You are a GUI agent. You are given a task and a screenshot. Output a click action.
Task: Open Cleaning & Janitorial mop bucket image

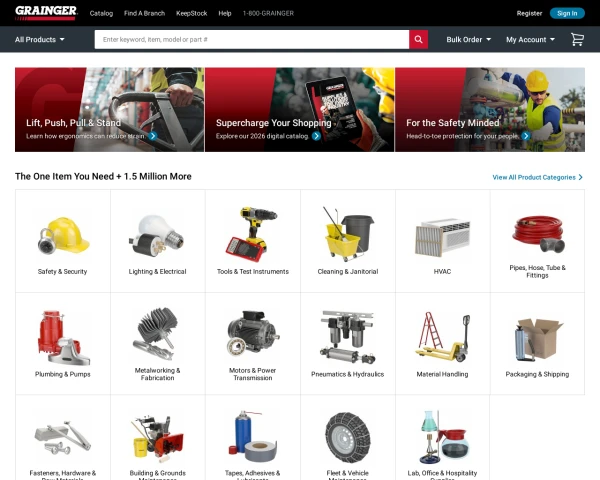(348, 234)
